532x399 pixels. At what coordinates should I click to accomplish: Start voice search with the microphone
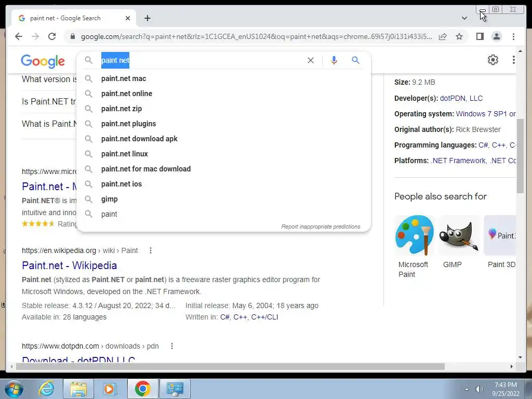pos(334,60)
